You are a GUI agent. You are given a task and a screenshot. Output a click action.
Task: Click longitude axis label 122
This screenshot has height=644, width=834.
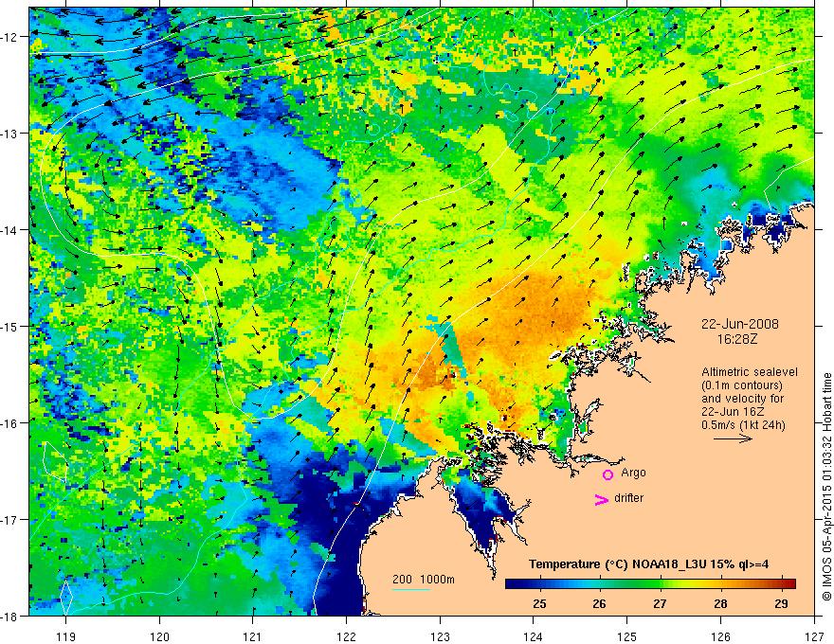point(346,636)
